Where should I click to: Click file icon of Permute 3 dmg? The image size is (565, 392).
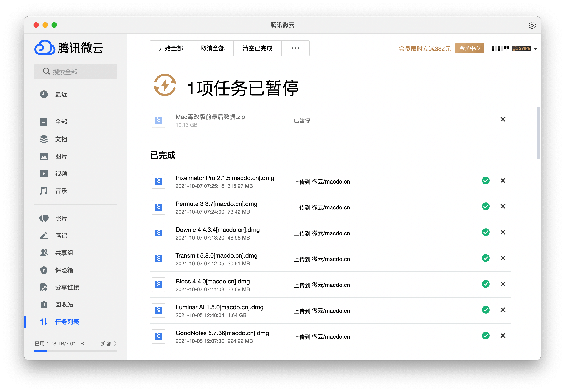pyautogui.click(x=158, y=207)
